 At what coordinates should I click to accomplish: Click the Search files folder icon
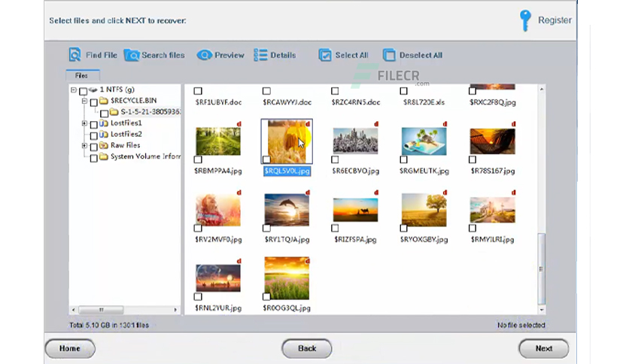(x=132, y=55)
